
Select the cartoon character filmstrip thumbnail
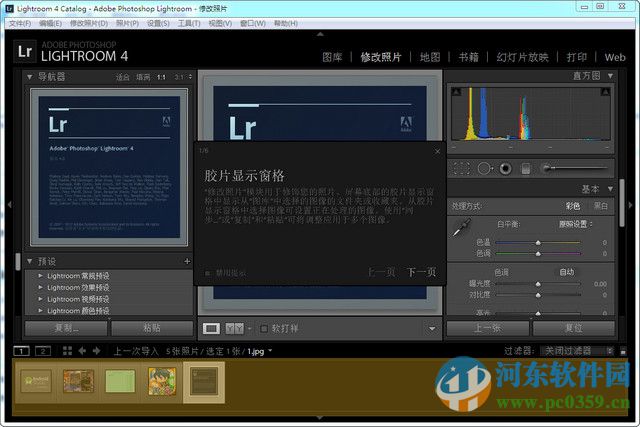162,381
